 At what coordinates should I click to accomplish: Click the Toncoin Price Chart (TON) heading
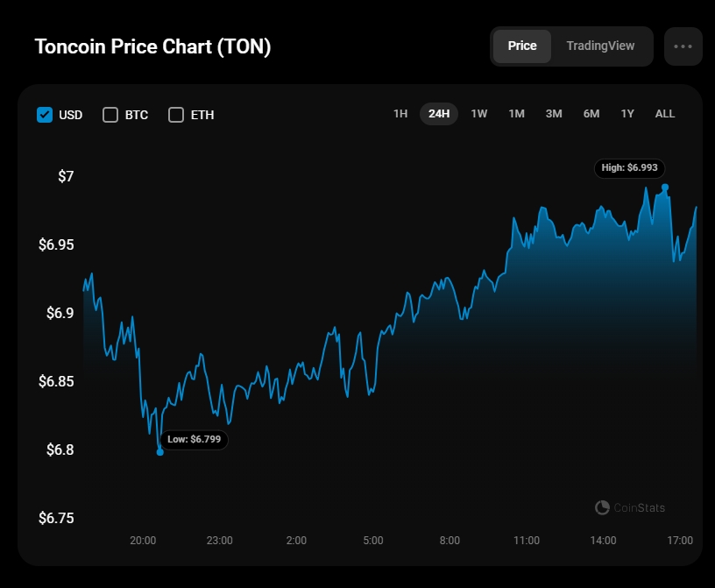coord(152,47)
